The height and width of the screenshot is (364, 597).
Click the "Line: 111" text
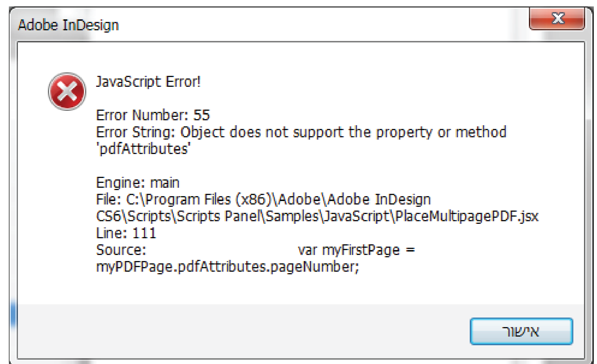[x=126, y=233]
